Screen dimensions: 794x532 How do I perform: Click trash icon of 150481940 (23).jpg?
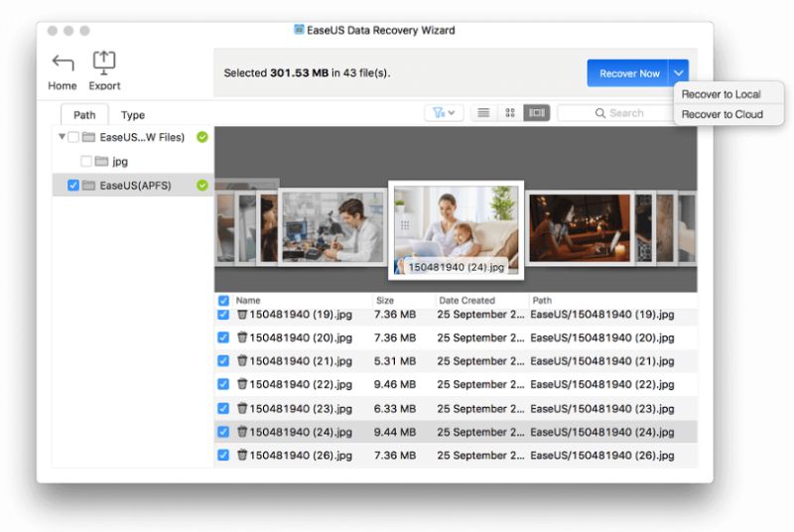coord(242,408)
